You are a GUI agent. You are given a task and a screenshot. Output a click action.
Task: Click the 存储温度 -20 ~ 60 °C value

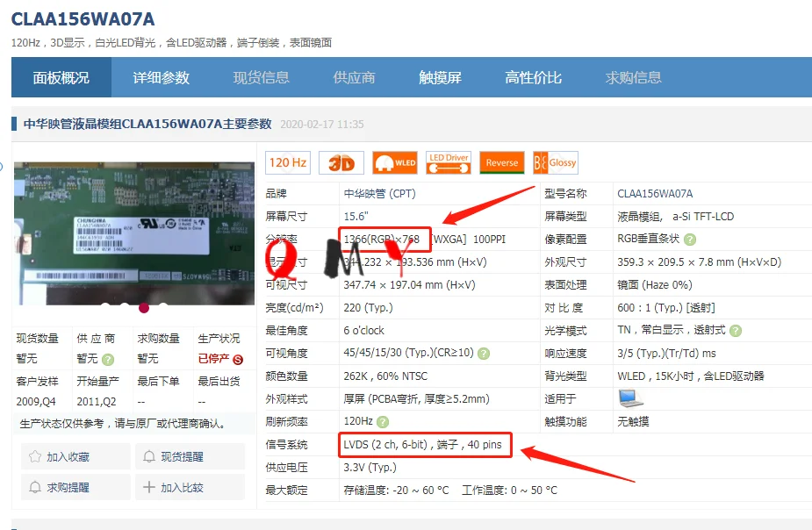click(x=396, y=491)
